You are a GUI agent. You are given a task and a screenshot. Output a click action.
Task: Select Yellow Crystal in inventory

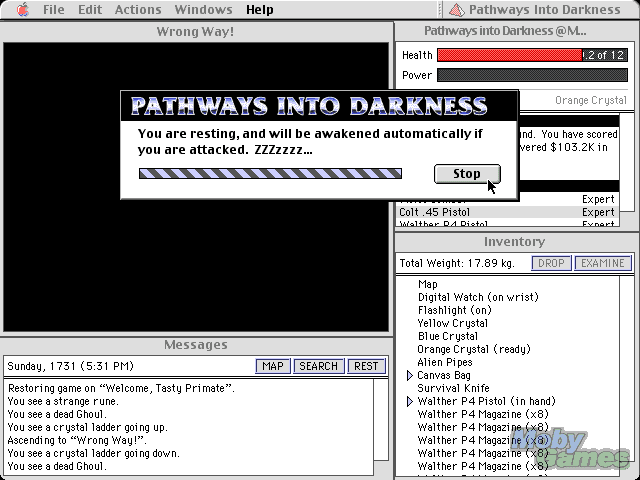click(453, 324)
